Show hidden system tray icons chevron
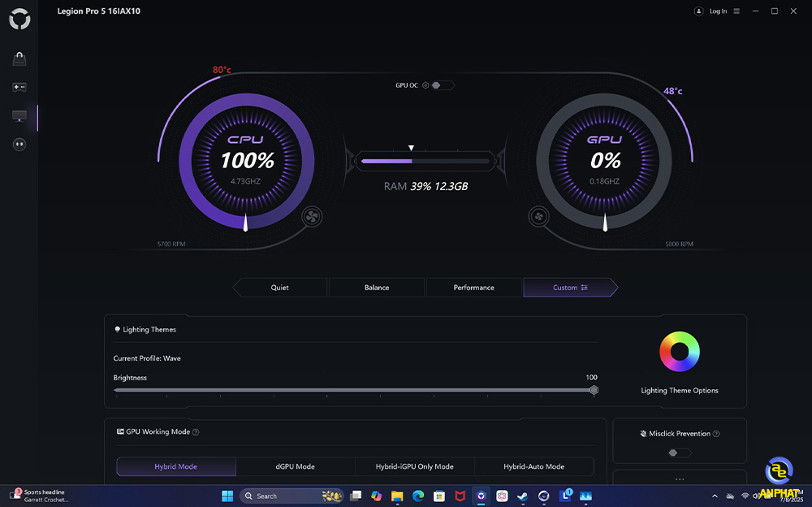This screenshot has height=507, width=812. [x=715, y=496]
